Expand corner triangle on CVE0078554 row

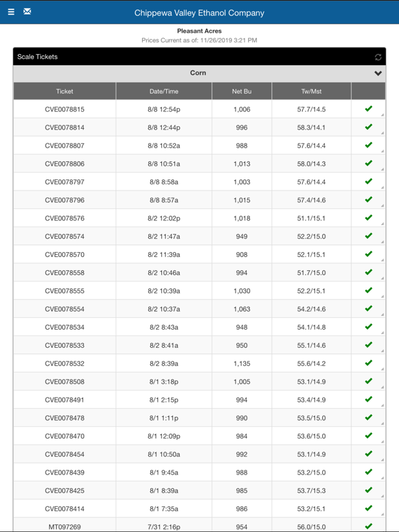point(382,314)
